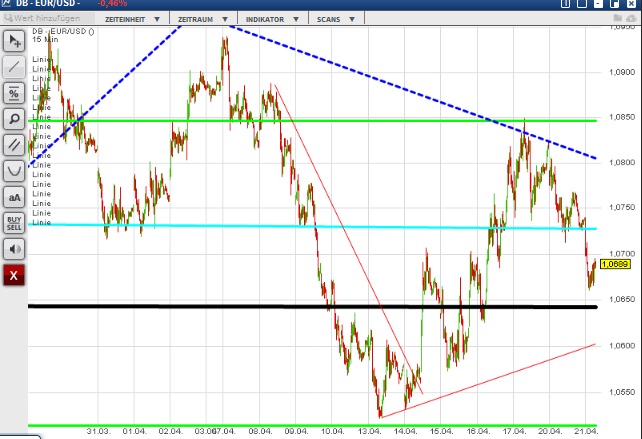Click the 1,0900 price axis label

622,72
